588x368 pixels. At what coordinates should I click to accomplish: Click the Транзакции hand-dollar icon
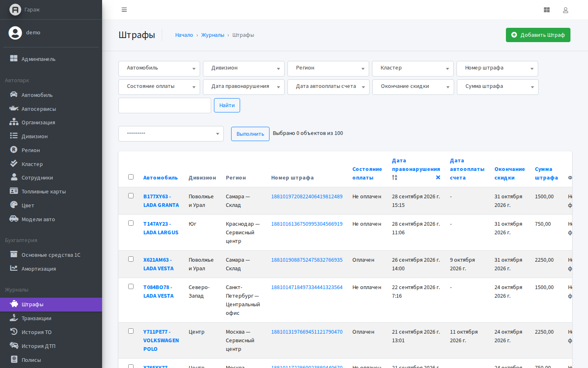pyautogui.click(x=14, y=318)
